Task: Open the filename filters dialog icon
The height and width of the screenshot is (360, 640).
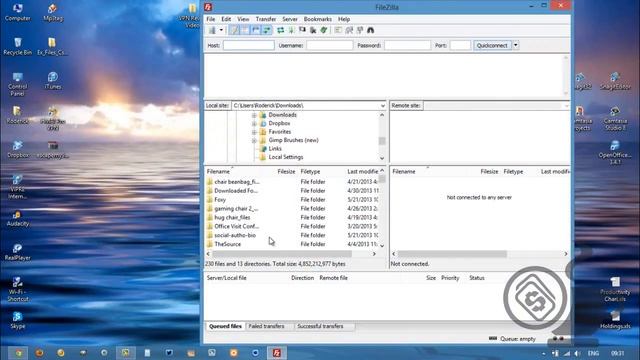Action: coord(338,30)
